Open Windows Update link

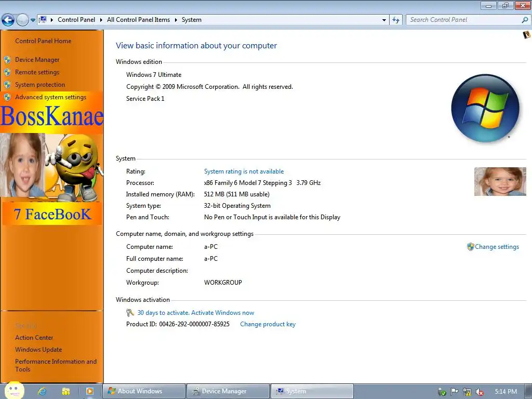tap(38, 350)
